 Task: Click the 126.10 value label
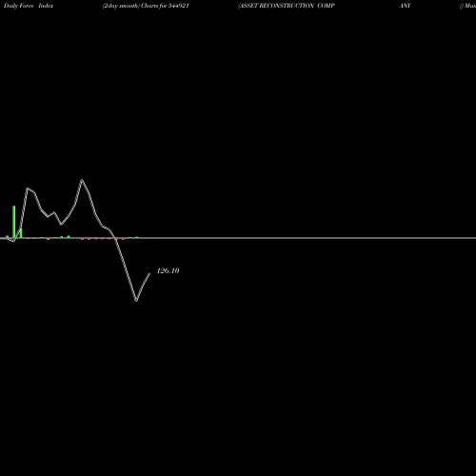(x=168, y=270)
